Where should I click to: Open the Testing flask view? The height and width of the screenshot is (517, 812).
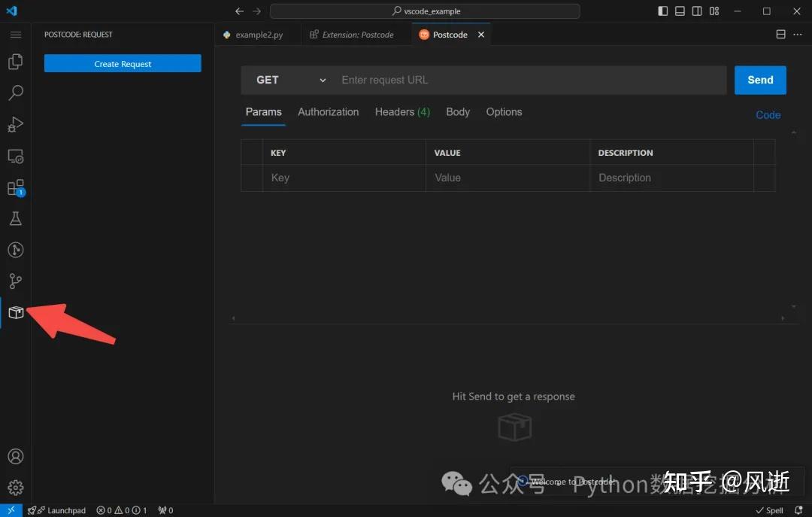click(x=16, y=218)
